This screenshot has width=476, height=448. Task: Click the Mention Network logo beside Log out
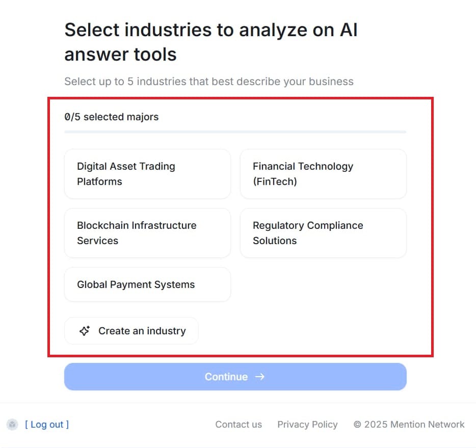click(12, 424)
